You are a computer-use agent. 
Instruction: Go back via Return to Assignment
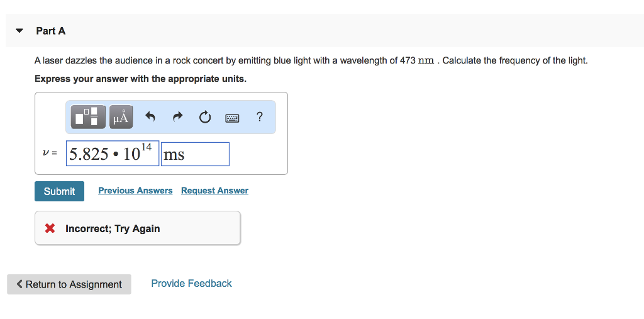pyautogui.click(x=69, y=284)
